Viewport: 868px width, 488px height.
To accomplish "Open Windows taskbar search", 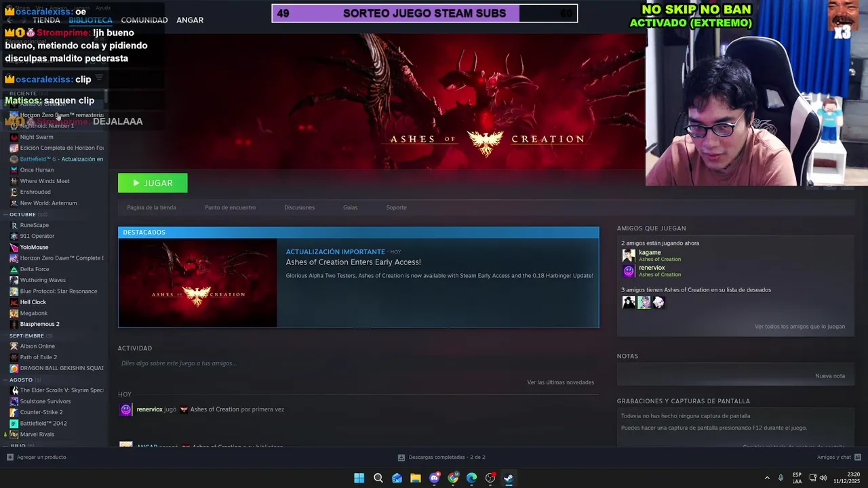I will coord(378,478).
